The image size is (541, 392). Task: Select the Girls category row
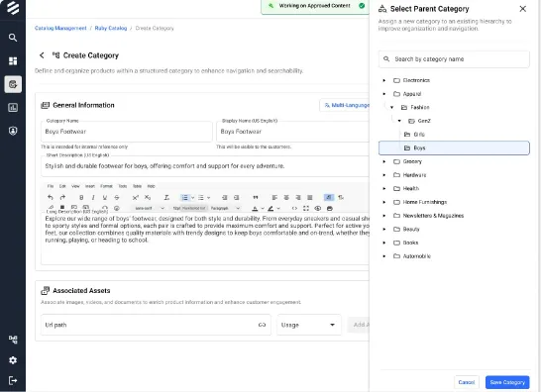click(454, 135)
